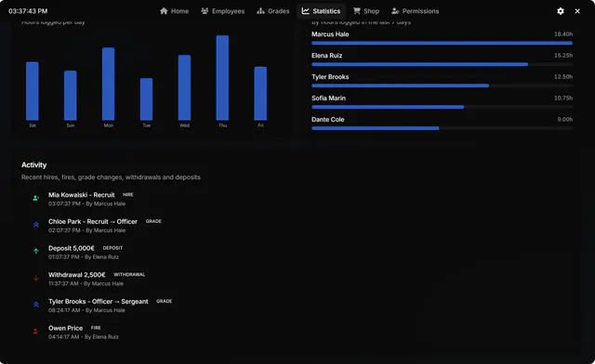
Task: Click the promotion icon beside Tyler Brooks entry
Action: (x=36, y=305)
